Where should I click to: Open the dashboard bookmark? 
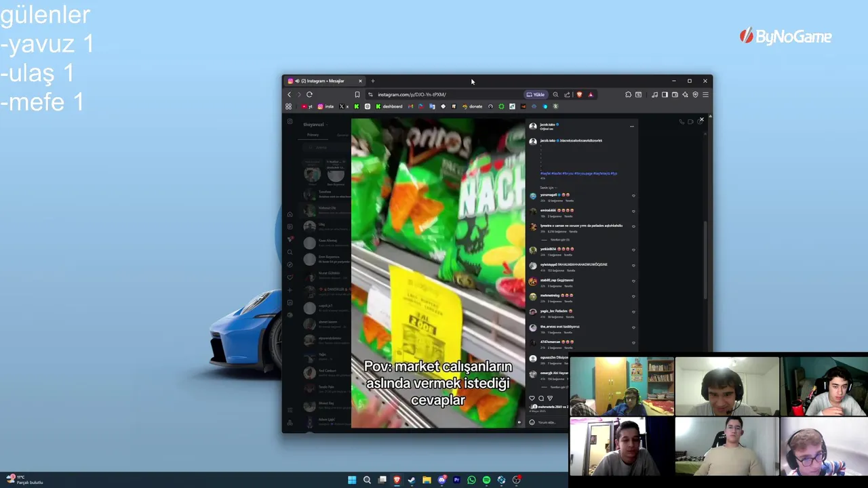(x=389, y=106)
